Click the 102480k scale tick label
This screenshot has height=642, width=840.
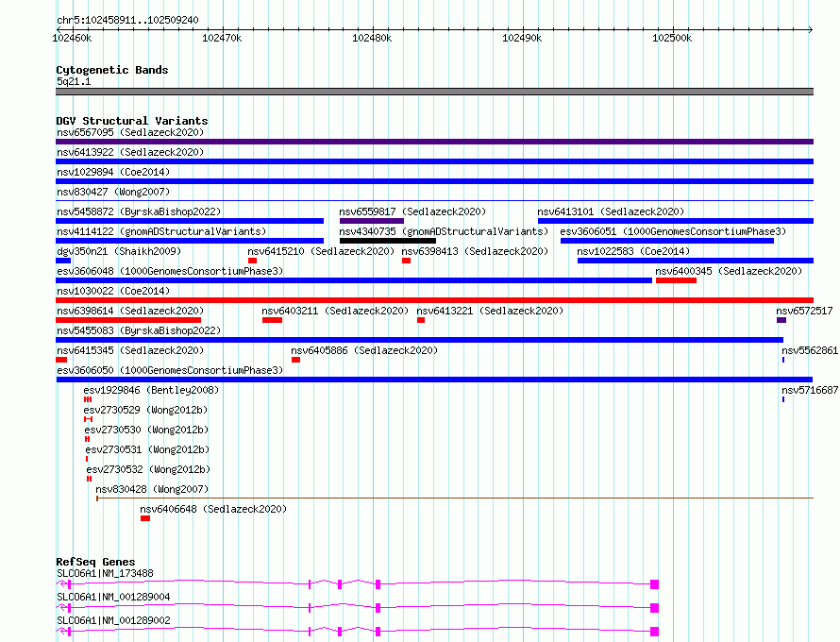[x=372, y=38]
